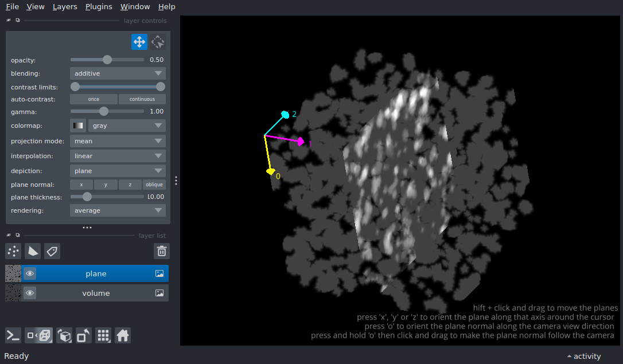Create a new shapes layer
Image resolution: width=623 pixels, height=364 pixels.
point(33,251)
